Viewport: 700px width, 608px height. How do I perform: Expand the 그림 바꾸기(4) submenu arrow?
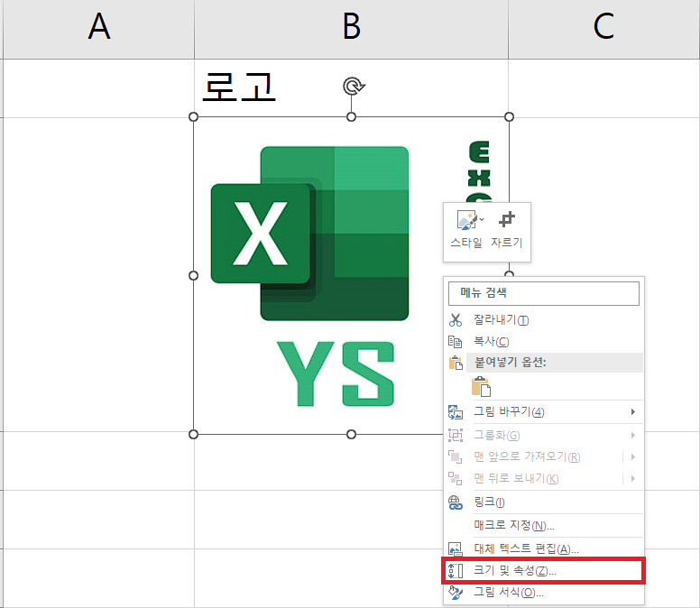click(633, 411)
